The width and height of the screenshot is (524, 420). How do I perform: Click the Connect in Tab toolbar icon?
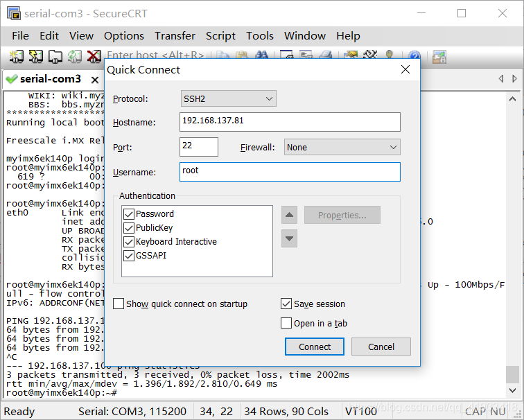point(55,56)
